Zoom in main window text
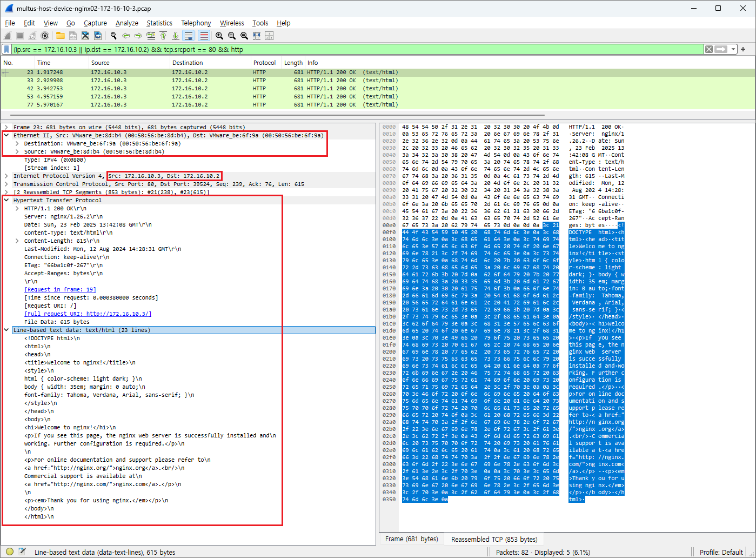This screenshot has height=558, width=756. (x=219, y=36)
